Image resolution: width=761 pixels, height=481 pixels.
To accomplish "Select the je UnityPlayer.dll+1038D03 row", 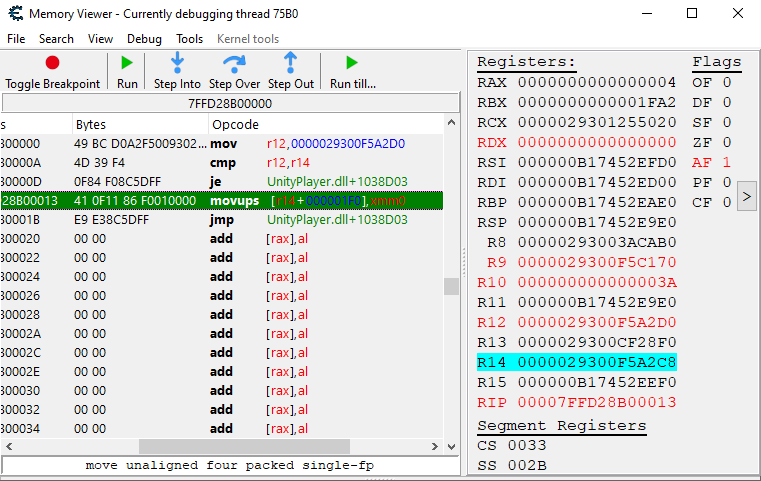I will coord(222,182).
